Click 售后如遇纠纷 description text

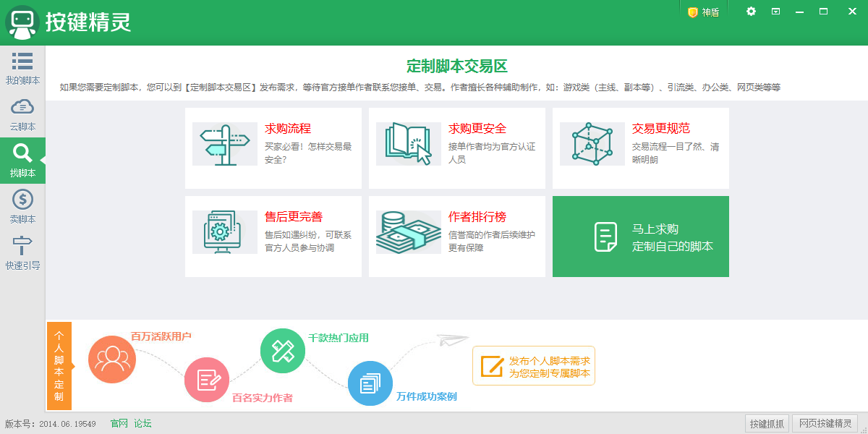(x=308, y=241)
